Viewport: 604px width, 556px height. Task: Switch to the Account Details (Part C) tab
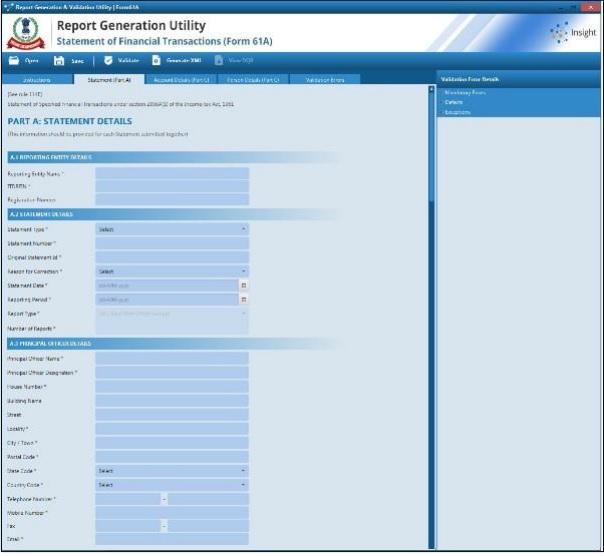tap(181, 79)
